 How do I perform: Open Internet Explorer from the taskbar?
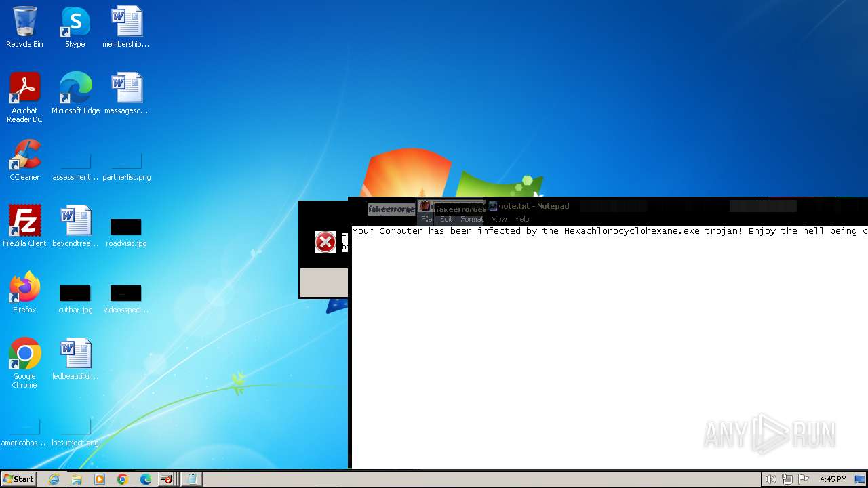click(x=54, y=479)
